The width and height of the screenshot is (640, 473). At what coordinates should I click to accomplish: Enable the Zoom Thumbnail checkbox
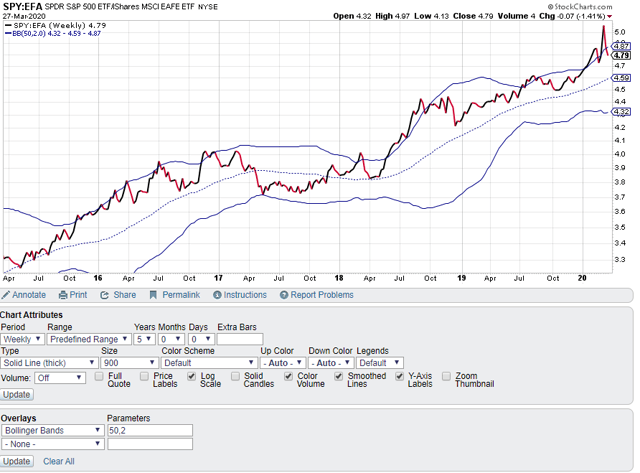coord(447,376)
